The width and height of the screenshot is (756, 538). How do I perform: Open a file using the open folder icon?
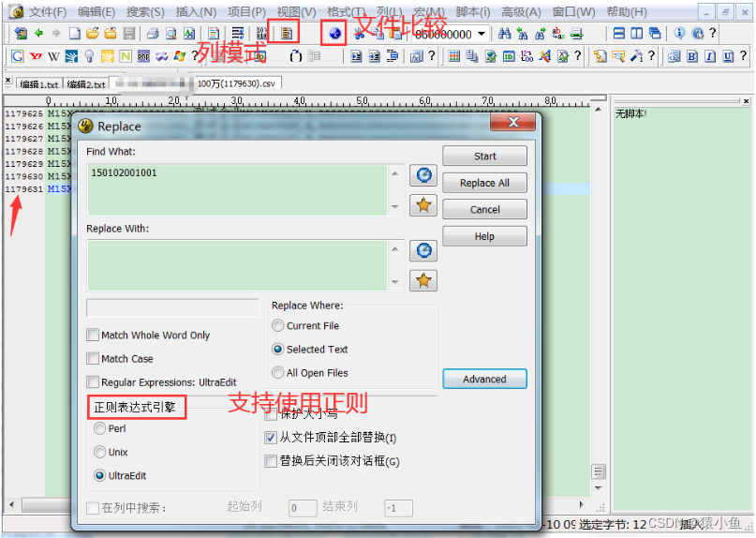(x=93, y=34)
